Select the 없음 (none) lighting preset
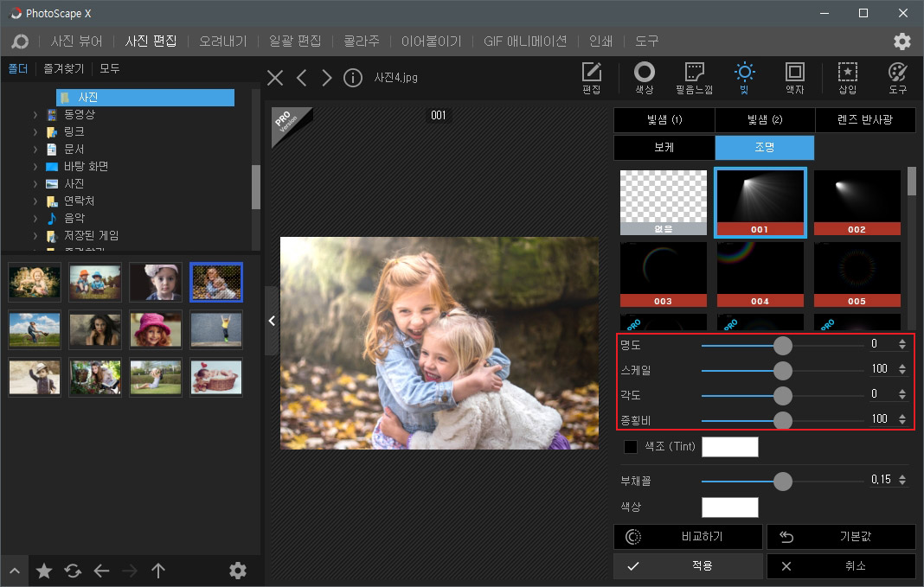The image size is (924, 587). coord(663,202)
